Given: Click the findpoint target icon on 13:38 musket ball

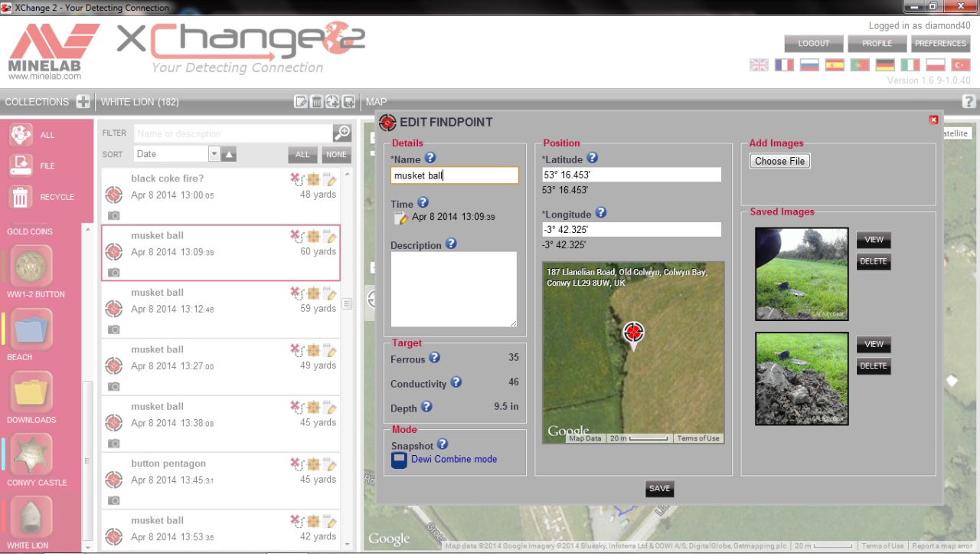Looking at the screenshot, I should pos(113,422).
